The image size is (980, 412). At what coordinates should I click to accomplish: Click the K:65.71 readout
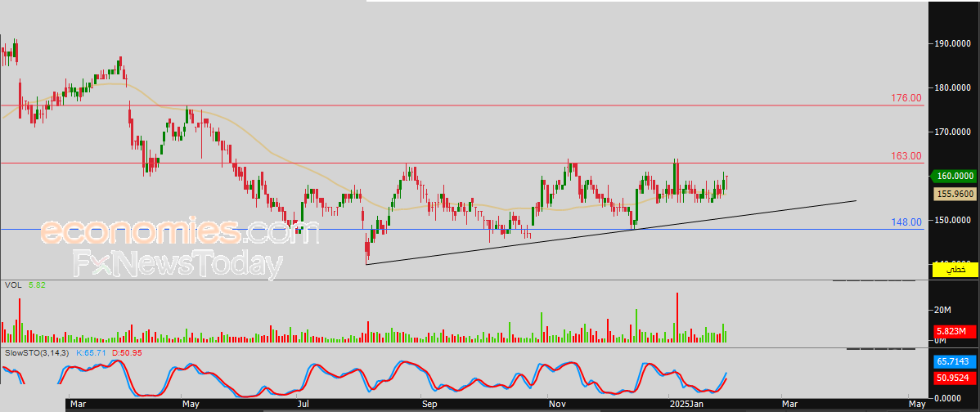point(92,352)
